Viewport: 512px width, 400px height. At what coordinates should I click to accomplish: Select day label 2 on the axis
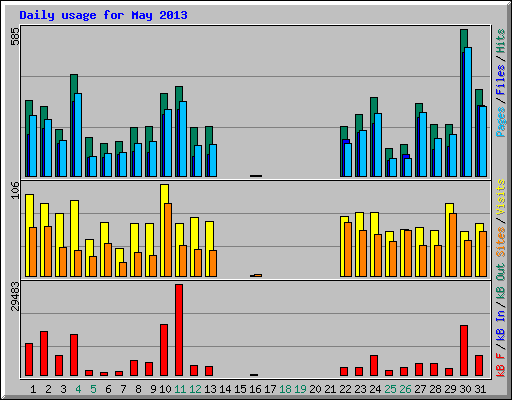pyautogui.click(x=48, y=389)
